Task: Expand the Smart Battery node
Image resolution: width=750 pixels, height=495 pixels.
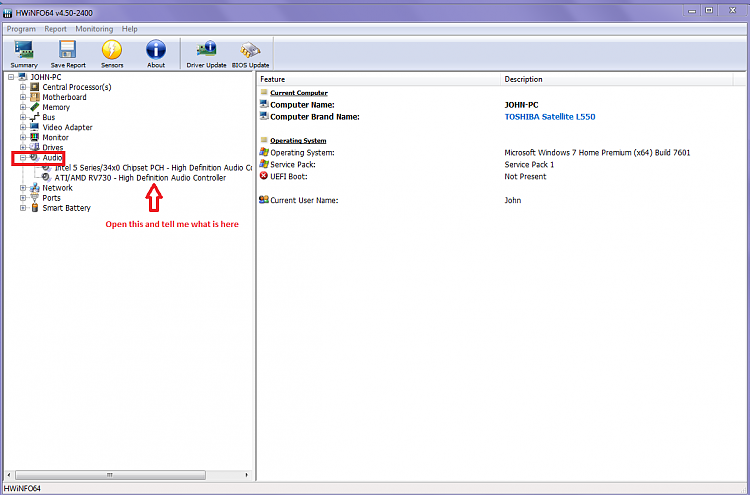Action: 23,208
